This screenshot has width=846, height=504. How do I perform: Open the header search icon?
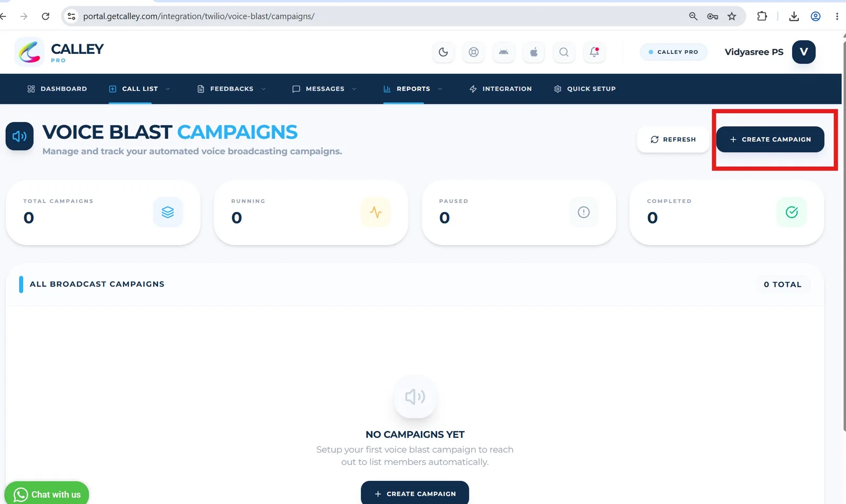pos(564,52)
